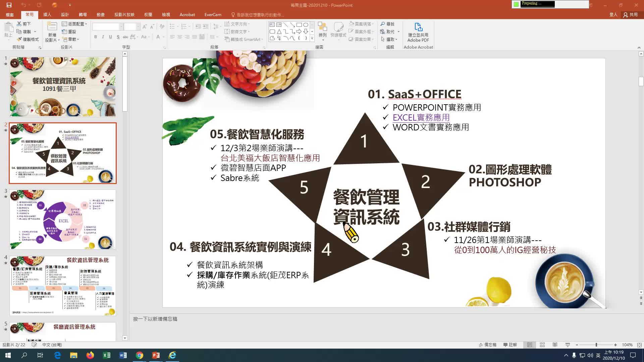Click the Windows Start button

8,355
